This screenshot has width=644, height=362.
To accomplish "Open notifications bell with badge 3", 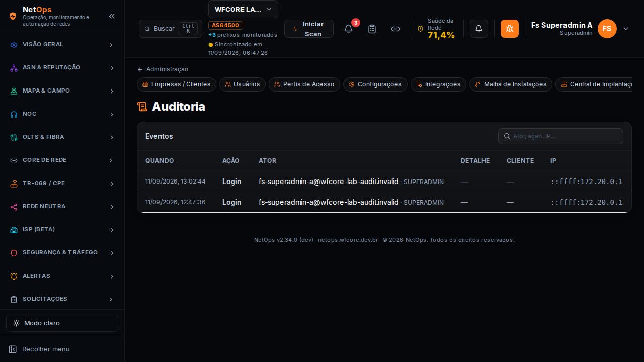I will tap(348, 29).
